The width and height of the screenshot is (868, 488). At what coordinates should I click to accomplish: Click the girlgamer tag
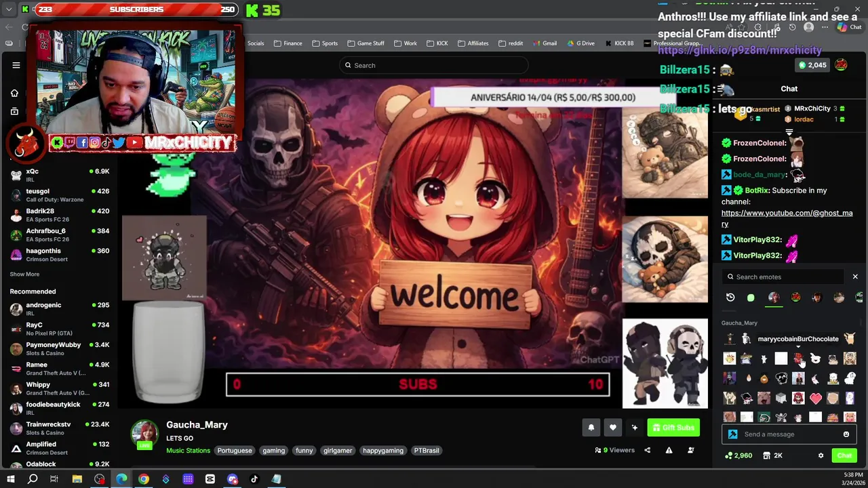coord(338,450)
